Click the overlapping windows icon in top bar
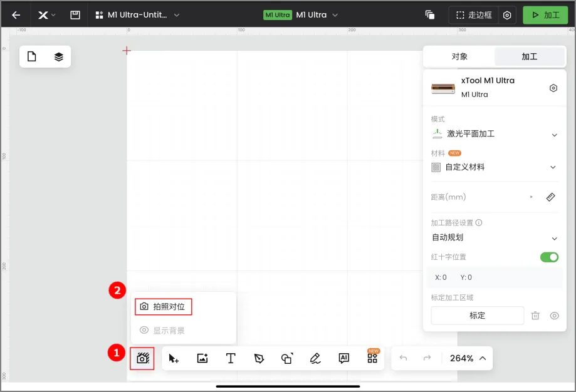This screenshot has height=392, width=576. (x=430, y=15)
